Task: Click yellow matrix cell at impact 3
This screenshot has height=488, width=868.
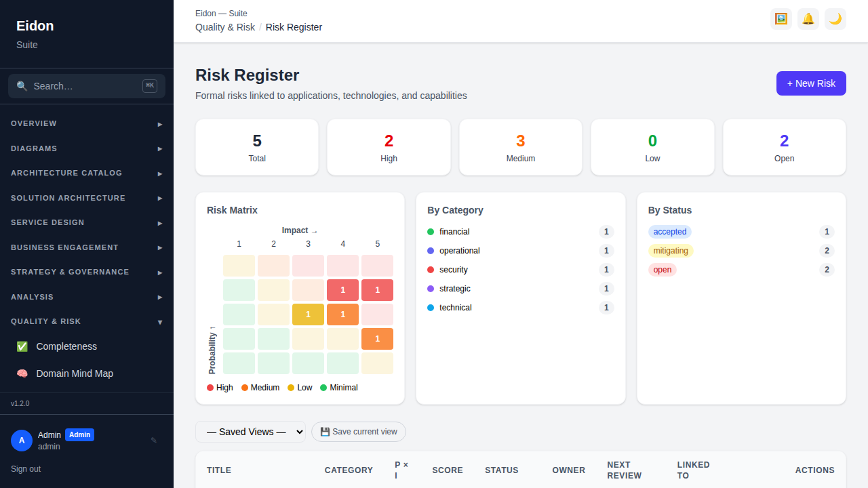Action: [x=308, y=314]
